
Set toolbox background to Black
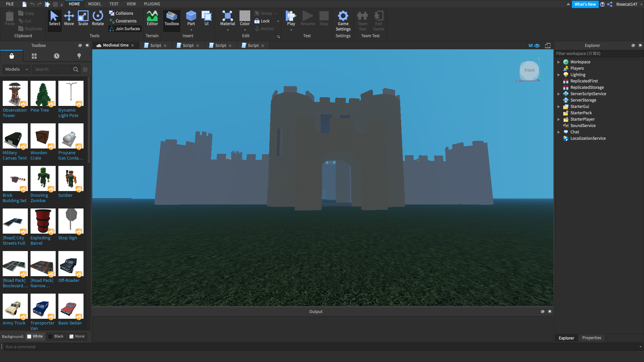(x=56, y=337)
